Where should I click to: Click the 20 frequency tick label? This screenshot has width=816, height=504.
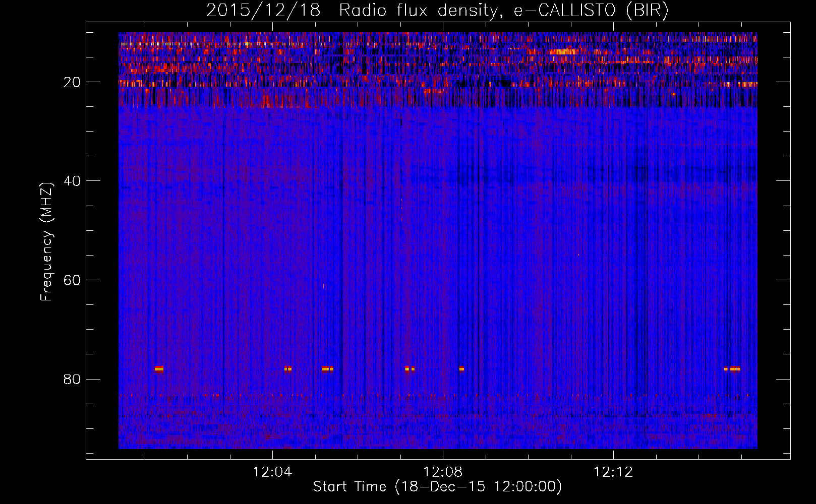(x=72, y=82)
